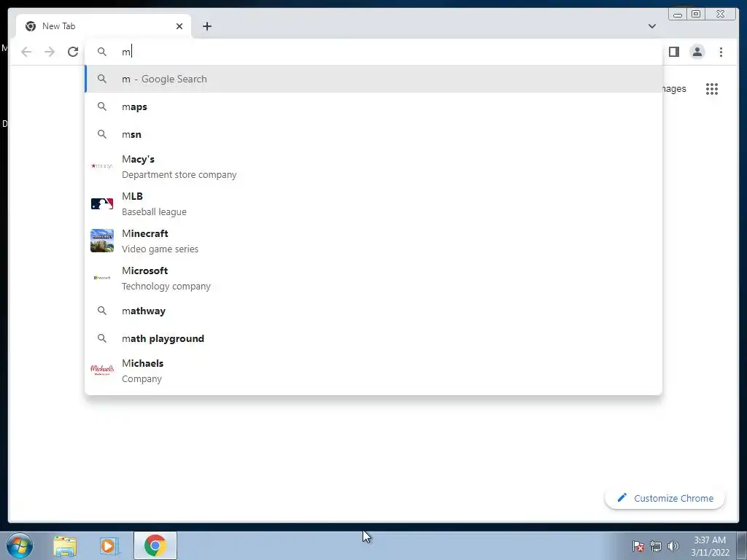This screenshot has width=747, height=560.
Task: Select the Microsoft Technology company suggestion
Action: [x=373, y=278]
